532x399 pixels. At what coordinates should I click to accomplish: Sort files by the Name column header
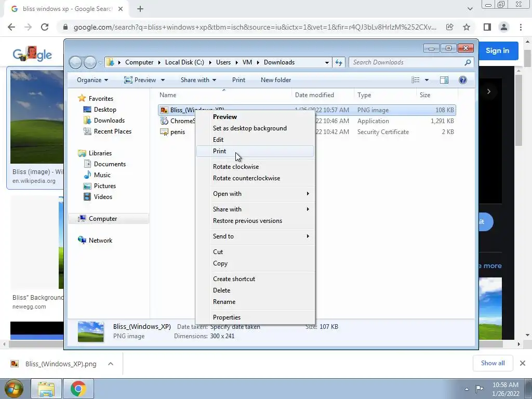224,95
